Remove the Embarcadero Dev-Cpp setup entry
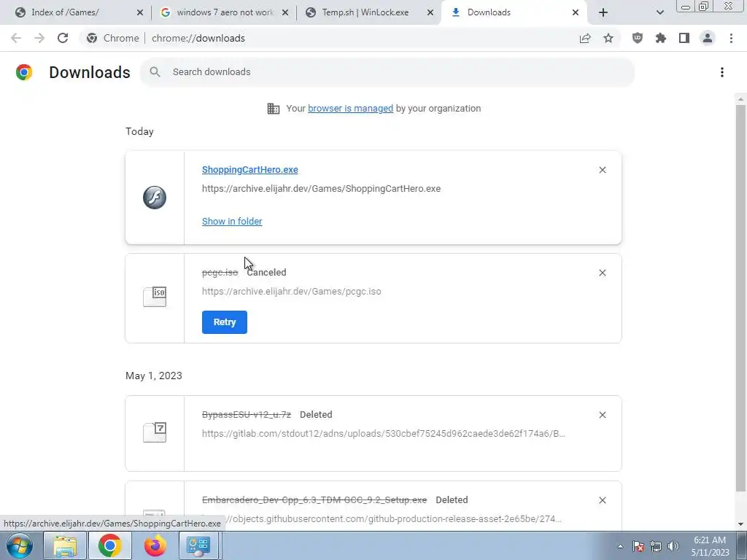The height and width of the screenshot is (560, 747). coord(603,500)
